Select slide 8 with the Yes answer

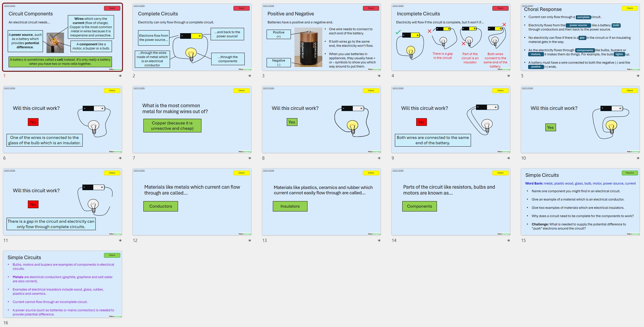pyautogui.click(x=321, y=120)
